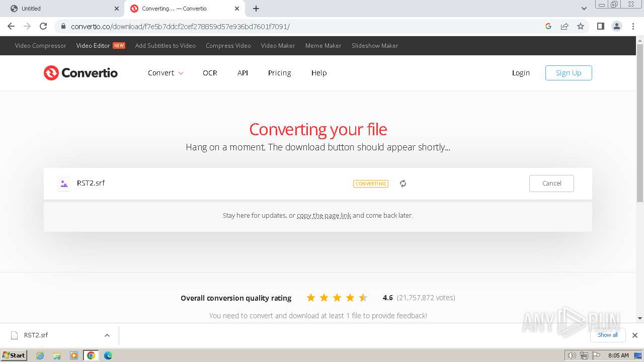Click the share page icon
The image size is (644, 362).
tap(565, 26)
